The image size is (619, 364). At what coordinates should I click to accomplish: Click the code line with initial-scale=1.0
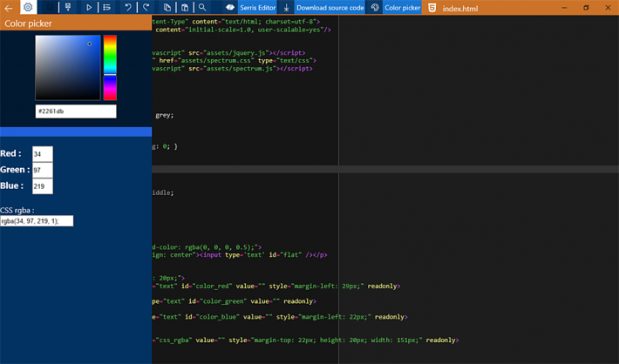[243, 30]
